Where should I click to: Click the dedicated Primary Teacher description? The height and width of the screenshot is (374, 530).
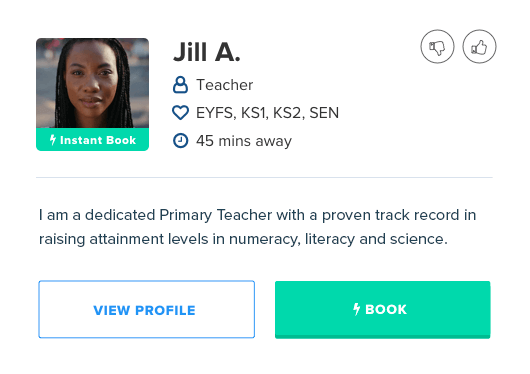pos(258,227)
